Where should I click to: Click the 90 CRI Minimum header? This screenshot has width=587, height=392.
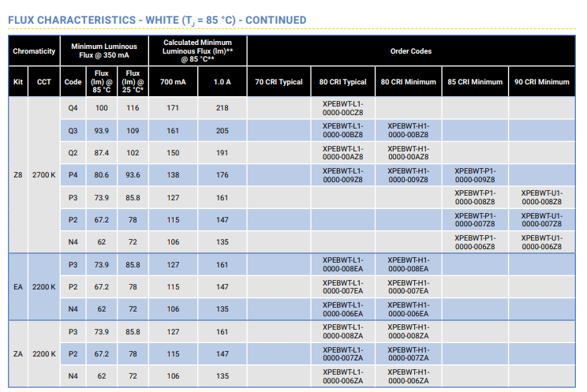pos(542,81)
